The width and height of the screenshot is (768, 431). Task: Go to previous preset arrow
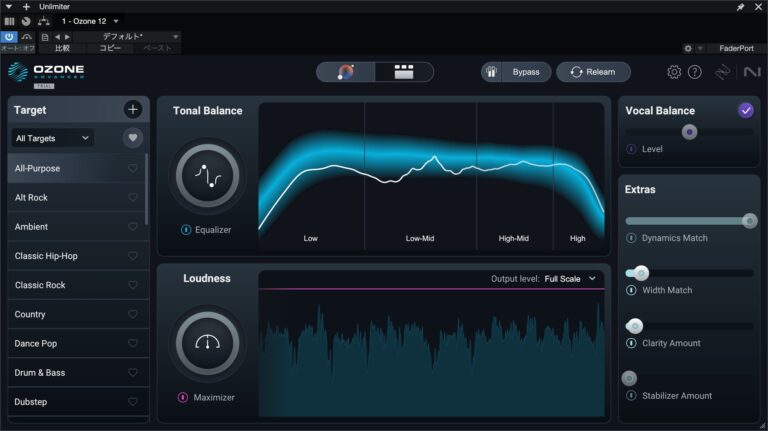pyautogui.click(x=57, y=37)
